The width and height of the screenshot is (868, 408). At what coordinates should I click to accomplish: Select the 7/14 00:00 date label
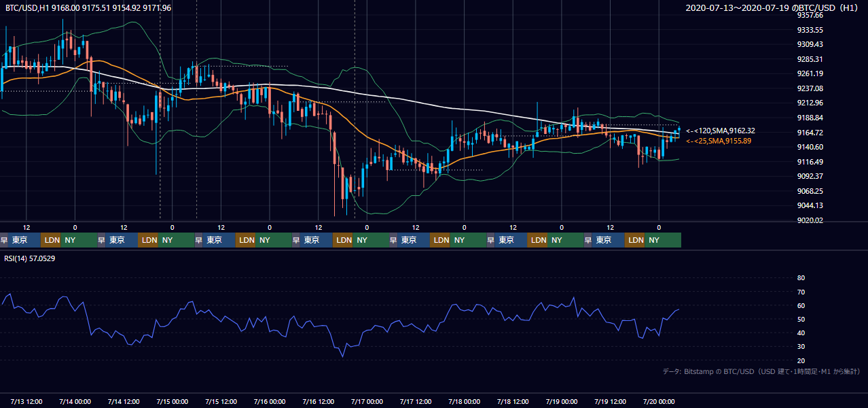point(75,401)
